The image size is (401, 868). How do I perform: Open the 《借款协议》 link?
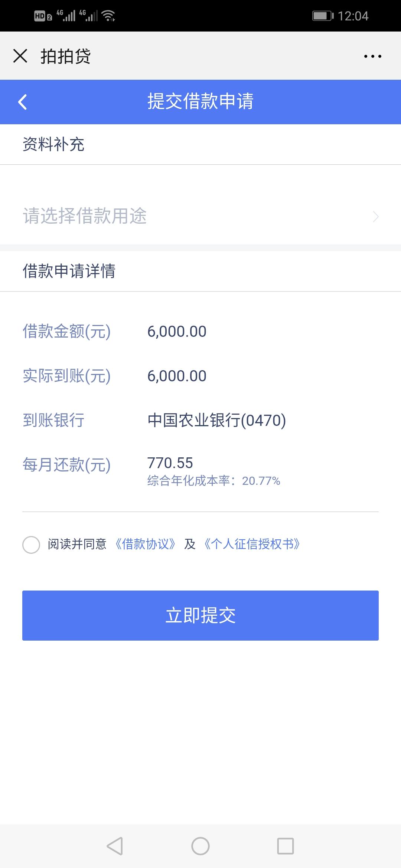[145, 544]
